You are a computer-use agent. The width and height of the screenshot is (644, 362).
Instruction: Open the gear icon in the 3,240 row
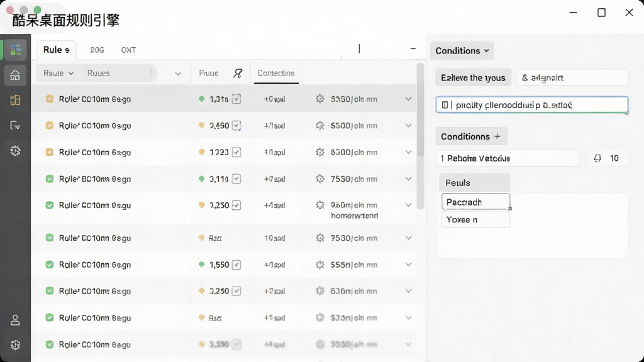[320, 291]
